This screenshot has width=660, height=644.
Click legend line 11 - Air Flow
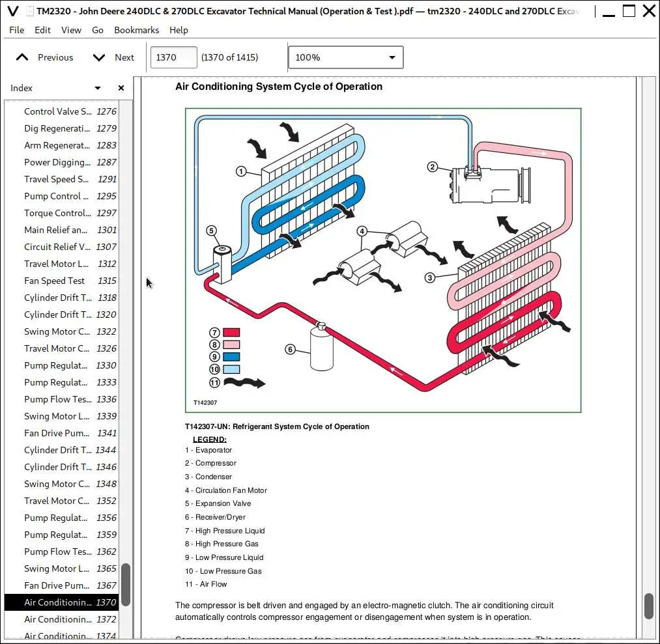[206, 584]
